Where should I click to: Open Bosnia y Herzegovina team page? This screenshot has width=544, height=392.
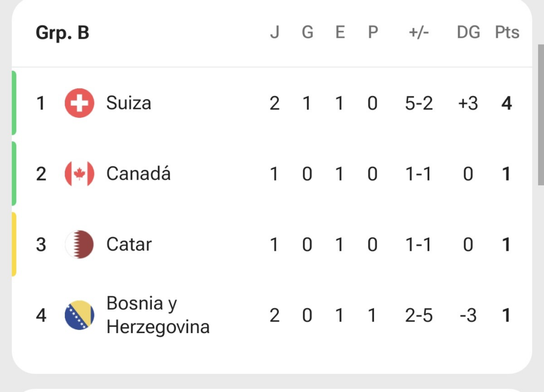pyautogui.click(x=158, y=315)
